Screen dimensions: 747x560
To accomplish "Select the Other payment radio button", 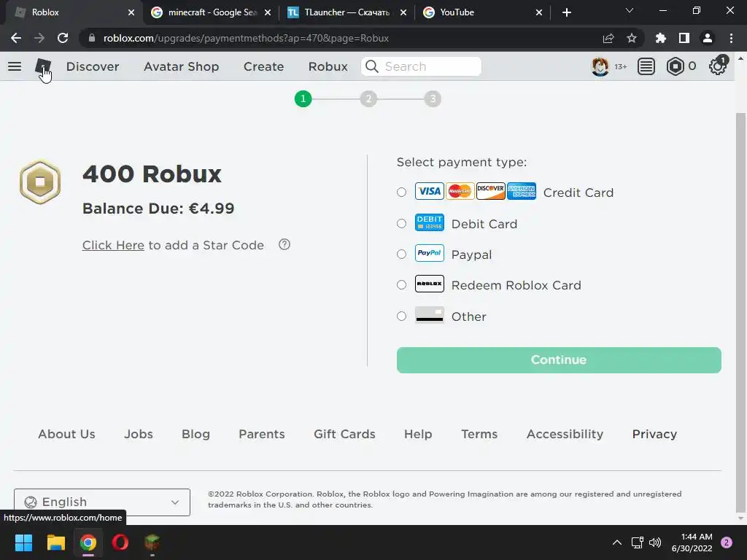I will (x=402, y=316).
